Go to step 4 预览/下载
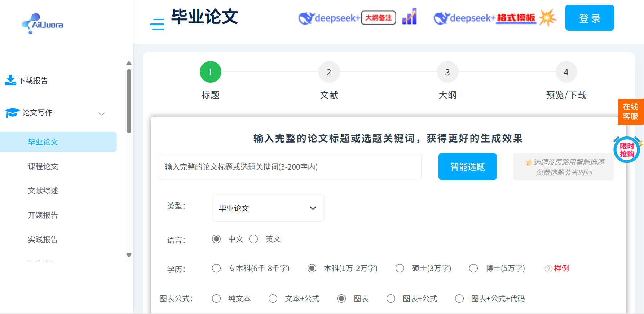This screenshot has width=644, height=314. pos(566,72)
